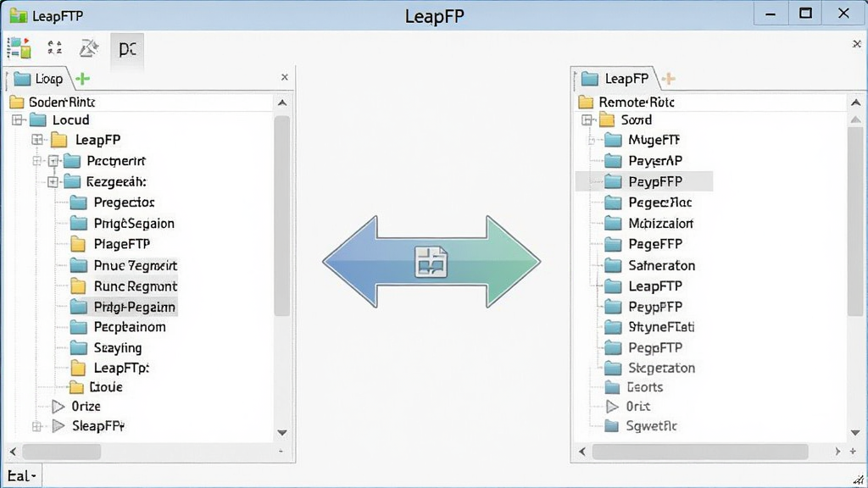Select the edit pencil toolbar icon
Image resolution: width=868 pixels, height=488 pixels.
(88, 48)
